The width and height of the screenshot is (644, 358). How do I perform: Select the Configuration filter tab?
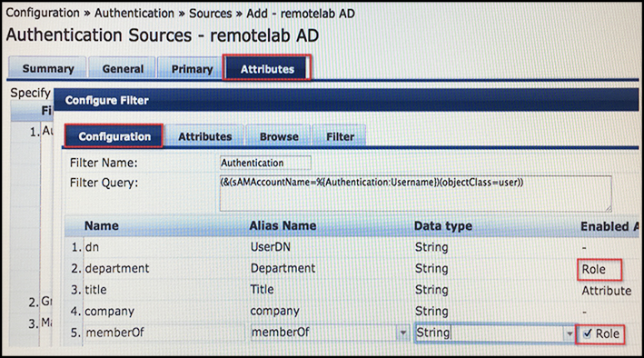(114, 136)
